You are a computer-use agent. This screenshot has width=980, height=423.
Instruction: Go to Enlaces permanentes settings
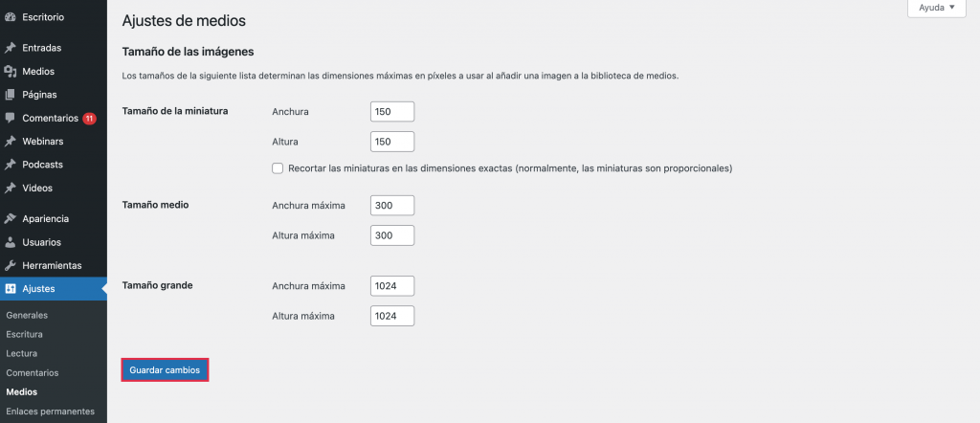(x=50, y=412)
